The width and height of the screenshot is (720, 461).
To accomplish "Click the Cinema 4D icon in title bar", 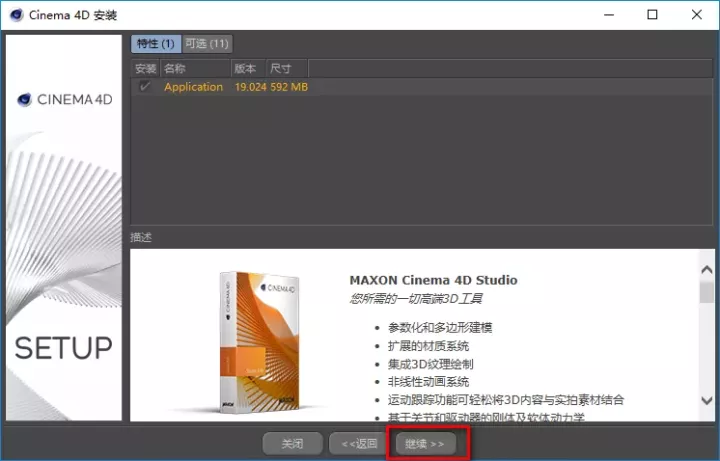I will (x=15, y=15).
